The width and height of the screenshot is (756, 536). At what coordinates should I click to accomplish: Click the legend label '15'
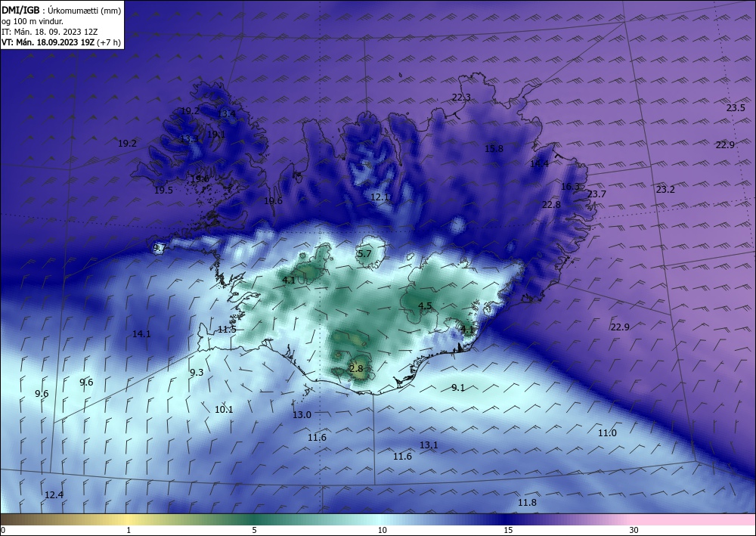tap(508, 530)
